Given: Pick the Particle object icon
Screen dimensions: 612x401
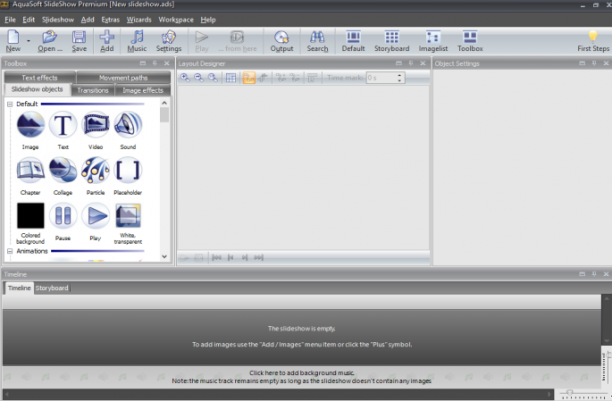Looking at the screenshot, I should [x=95, y=170].
